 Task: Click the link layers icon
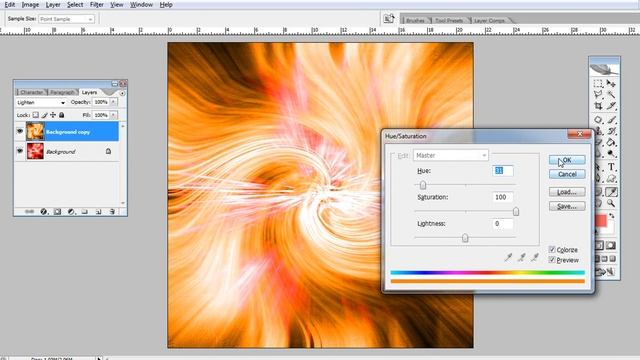point(29,211)
